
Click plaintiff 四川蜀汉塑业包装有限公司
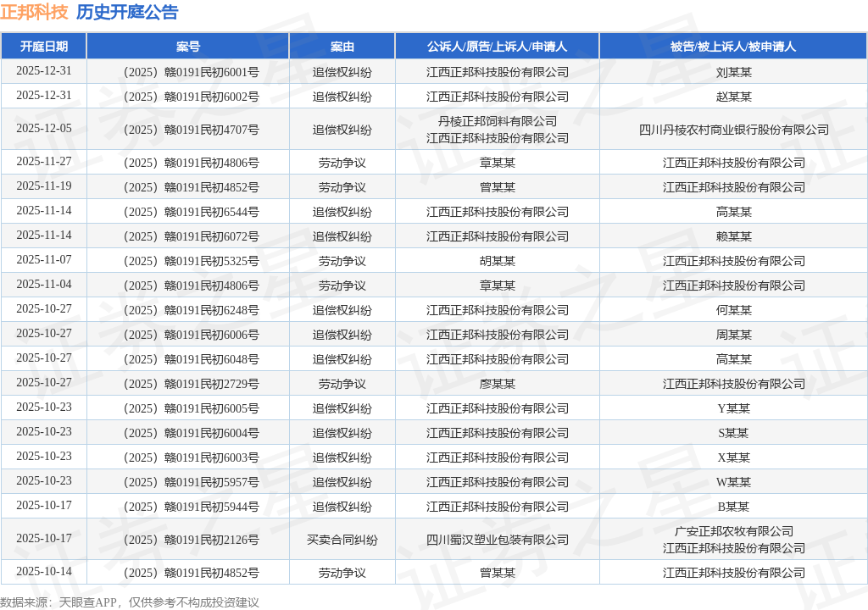tap(497, 540)
